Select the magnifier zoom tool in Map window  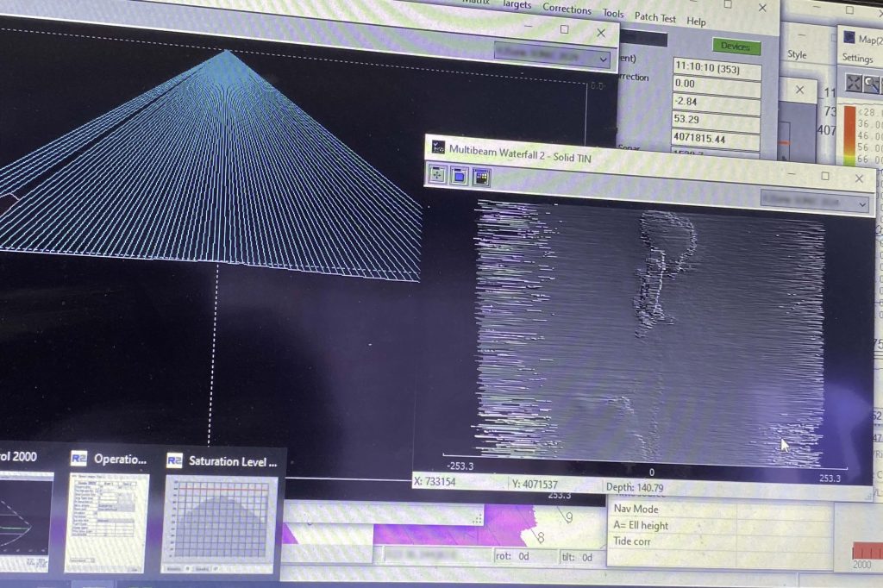tap(871, 84)
